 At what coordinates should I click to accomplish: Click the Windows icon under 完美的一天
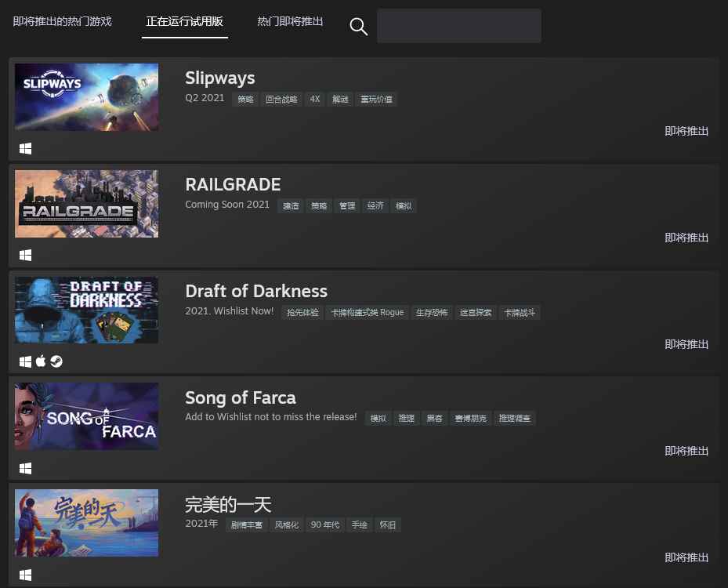point(25,575)
